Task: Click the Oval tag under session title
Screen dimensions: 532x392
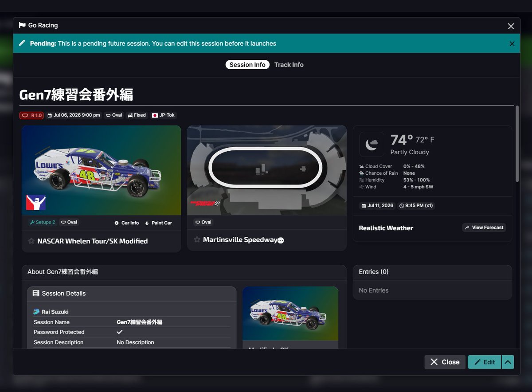Action: click(x=114, y=115)
